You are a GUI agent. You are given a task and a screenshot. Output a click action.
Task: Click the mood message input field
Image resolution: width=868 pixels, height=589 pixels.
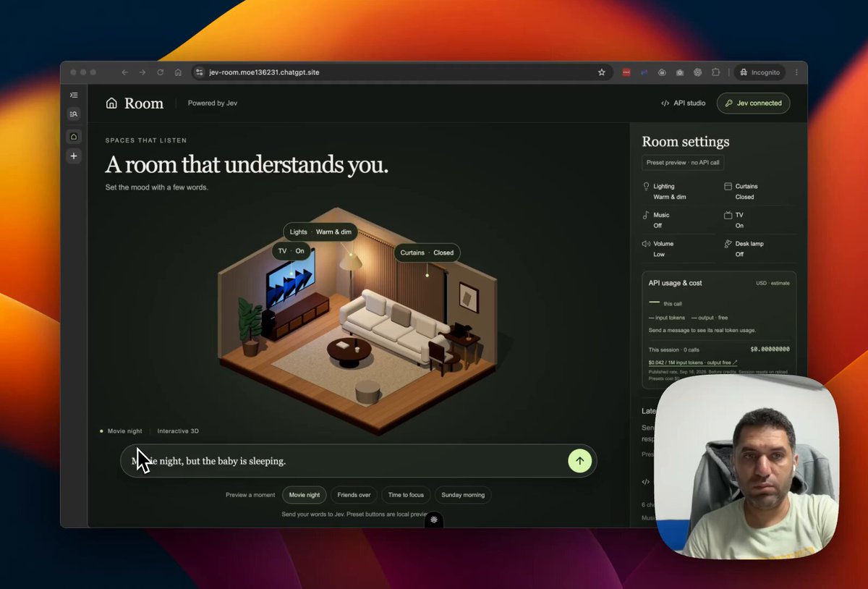click(358, 461)
